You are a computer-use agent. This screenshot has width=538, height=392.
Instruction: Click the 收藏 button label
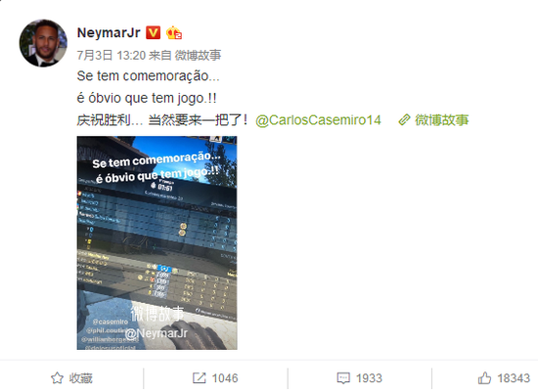pos(81,378)
